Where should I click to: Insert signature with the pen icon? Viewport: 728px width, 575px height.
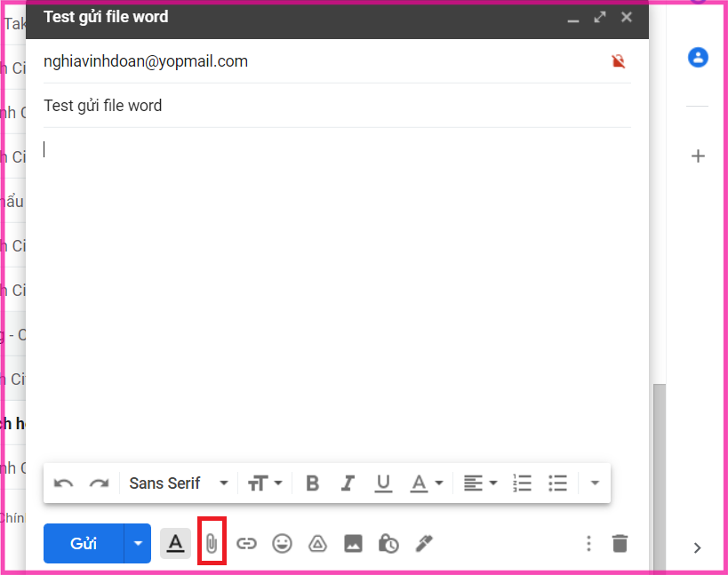pos(424,543)
